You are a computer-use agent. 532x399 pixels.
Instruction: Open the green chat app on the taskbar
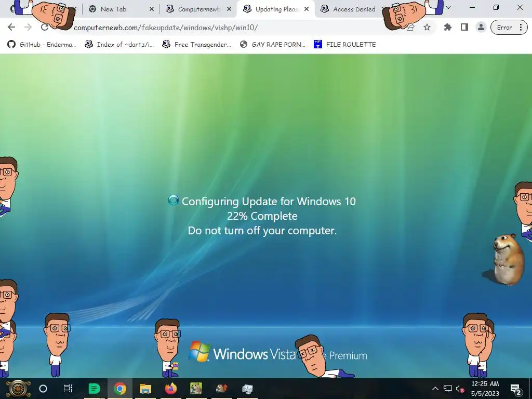94,389
